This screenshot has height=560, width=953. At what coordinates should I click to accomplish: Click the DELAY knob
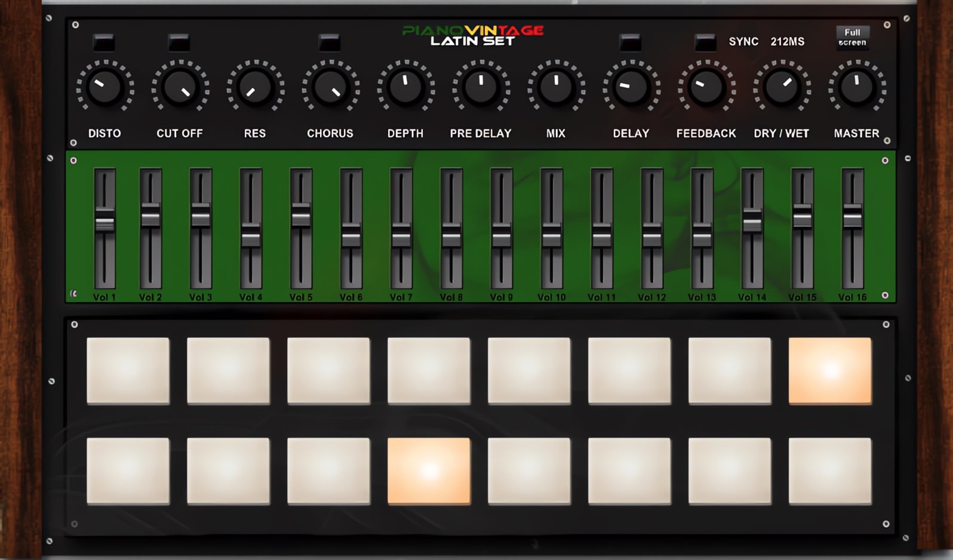click(x=631, y=88)
